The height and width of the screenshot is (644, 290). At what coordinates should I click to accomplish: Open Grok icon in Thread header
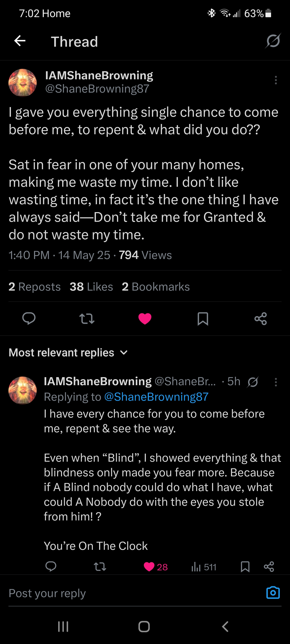pyautogui.click(x=273, y=40)
